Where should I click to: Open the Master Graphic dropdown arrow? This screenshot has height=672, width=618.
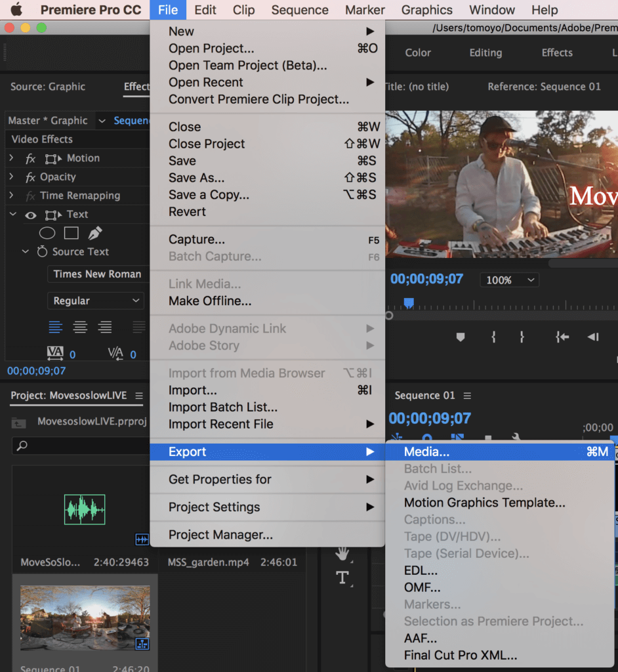pos(102,121)
